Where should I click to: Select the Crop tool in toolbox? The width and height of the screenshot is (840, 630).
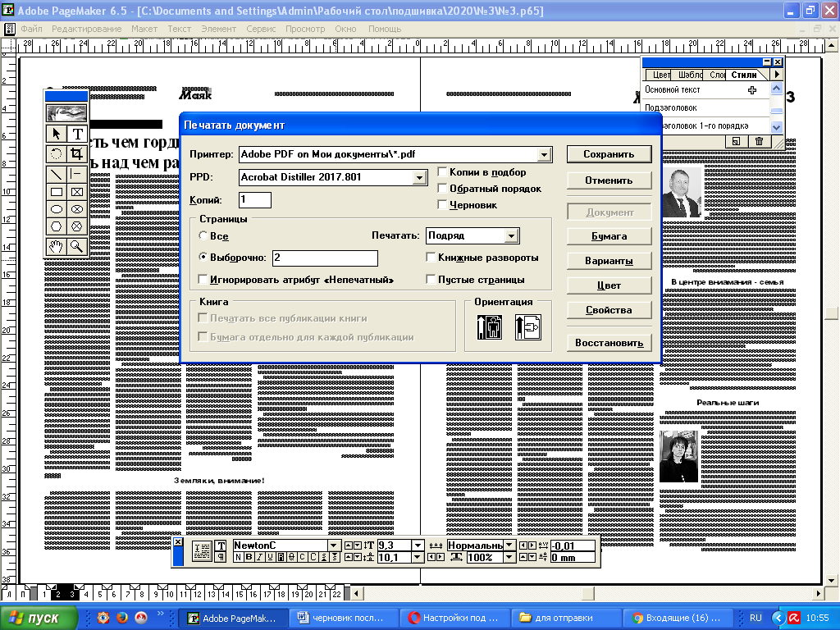click(77, 153)
